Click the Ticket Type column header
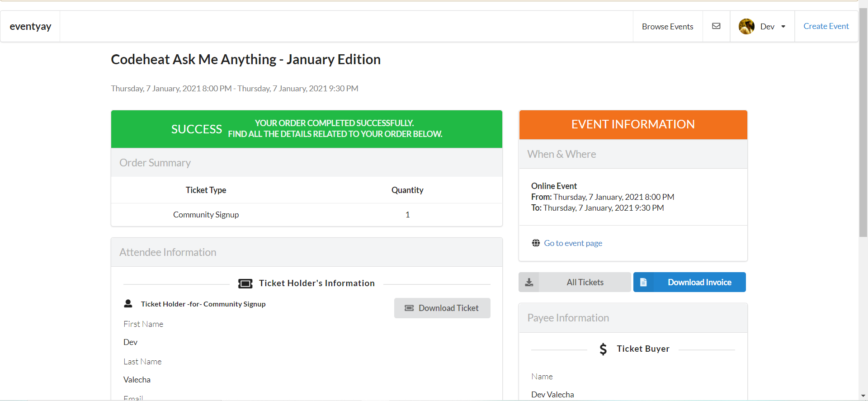Image resolution: width=868 pixels, height=401 pixels. coord(206,190)
